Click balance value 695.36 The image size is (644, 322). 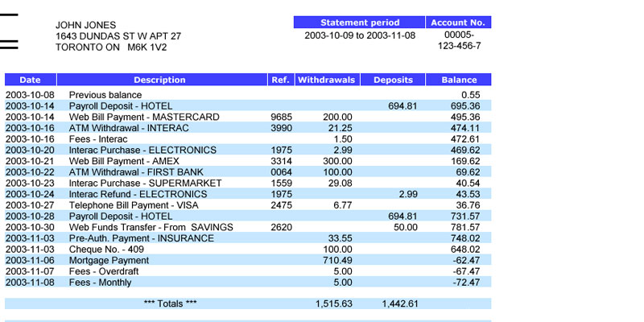(x=465, y=106)
